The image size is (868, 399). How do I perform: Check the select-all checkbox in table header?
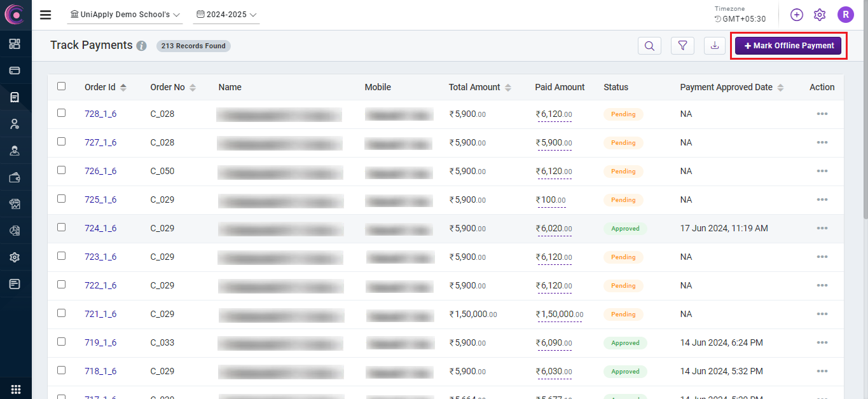click(x=62, y=86)
